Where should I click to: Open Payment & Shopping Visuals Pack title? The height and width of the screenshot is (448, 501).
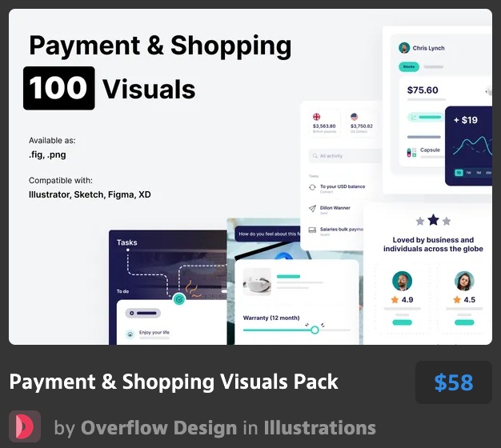[x=174, y=382]
